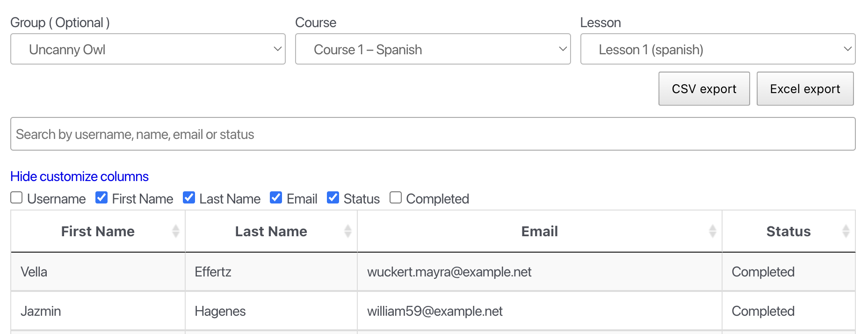This screenshot has width=868, height=334.
Task: Click the Email column sort arrows
Action: (x=712, y=231)
